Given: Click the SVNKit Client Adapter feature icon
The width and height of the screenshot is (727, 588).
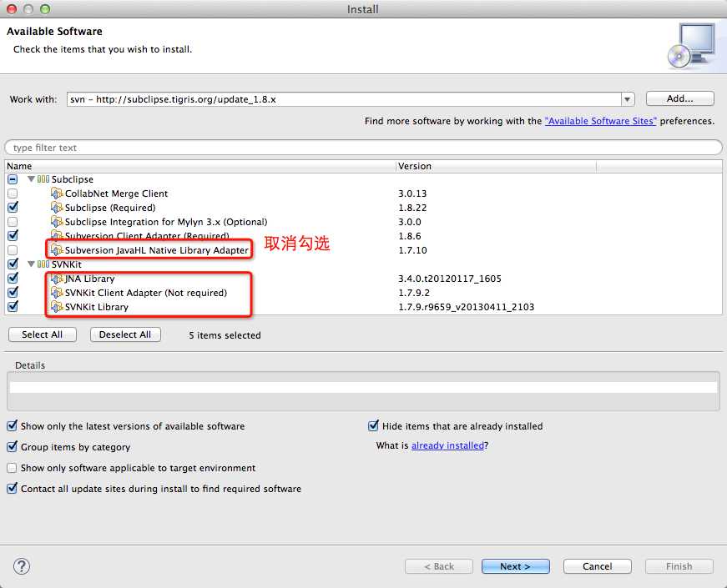Looking at the screenshot, I should pos(57,293).
